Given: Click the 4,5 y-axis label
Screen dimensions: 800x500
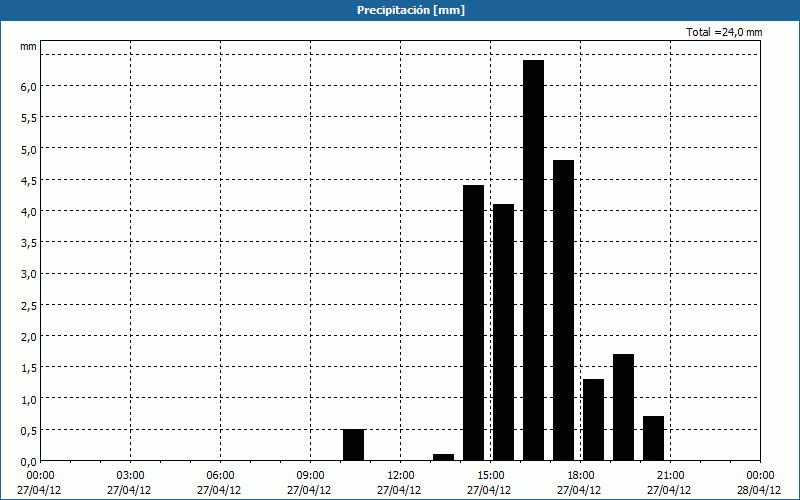Looking at the screenshot, I should (29, 180).
